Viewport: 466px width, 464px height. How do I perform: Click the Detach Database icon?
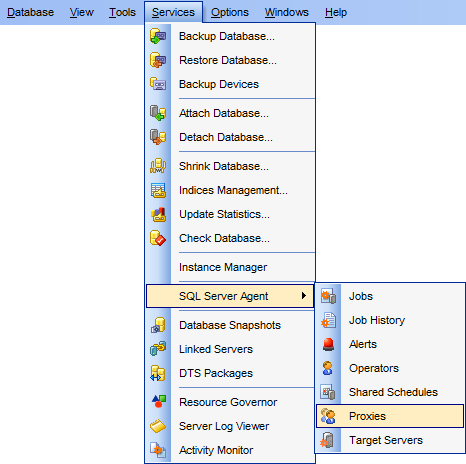[x=158, y=137]
